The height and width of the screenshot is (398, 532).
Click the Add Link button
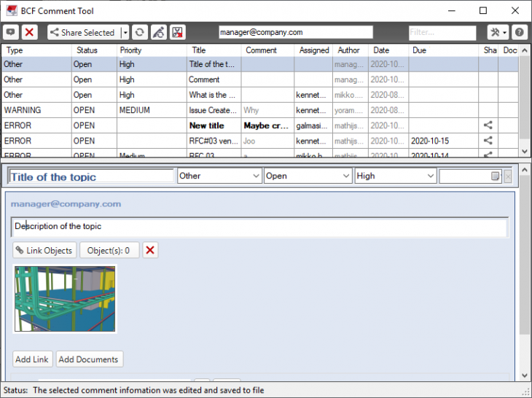click(33, 359)
